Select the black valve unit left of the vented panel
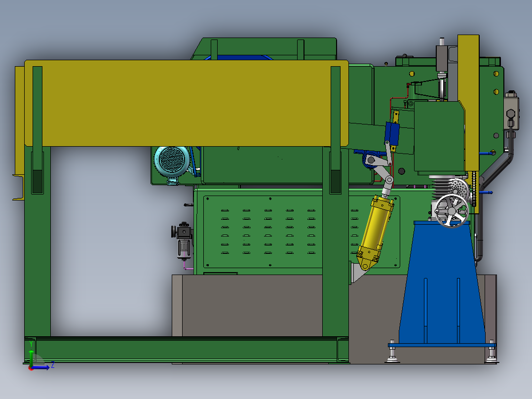This screenshot has height=399, width=532. click(x=183, y=241)
